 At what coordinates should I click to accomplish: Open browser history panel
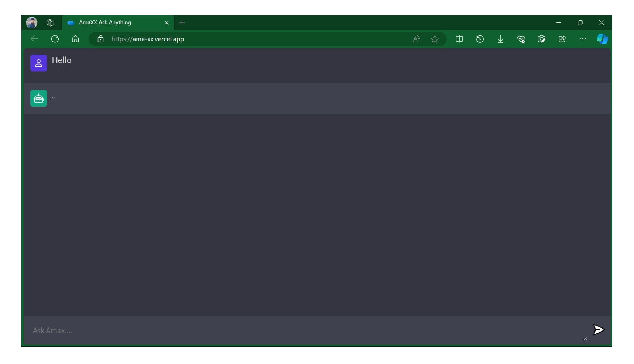(x=480, y=39)
